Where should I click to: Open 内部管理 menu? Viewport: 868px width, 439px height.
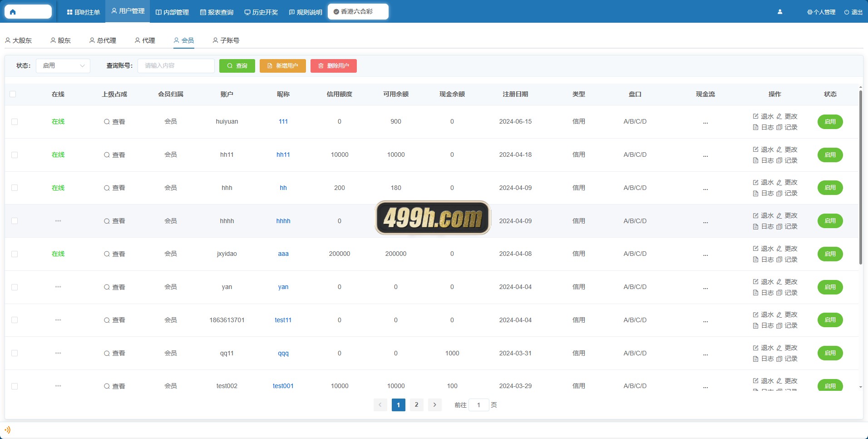(x=172, y=12)
